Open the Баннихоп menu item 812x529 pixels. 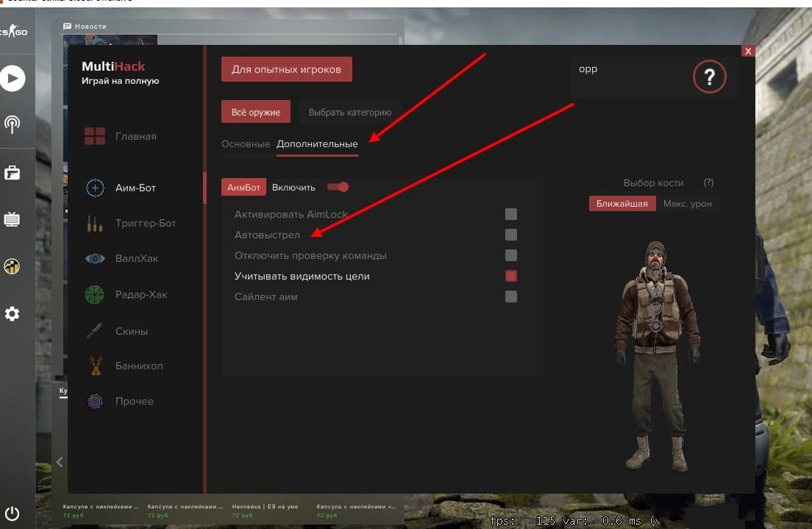pyautogui.click(x=139, y=366)
